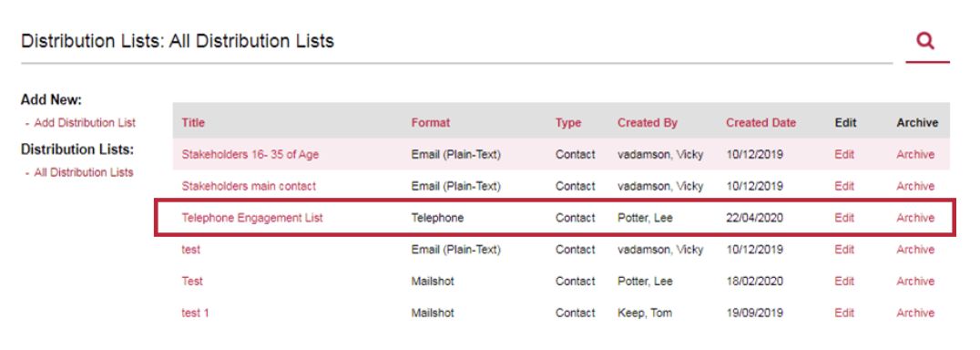Sort table by Format column
The width and height of the screenshot is (980, 350).
431,123
